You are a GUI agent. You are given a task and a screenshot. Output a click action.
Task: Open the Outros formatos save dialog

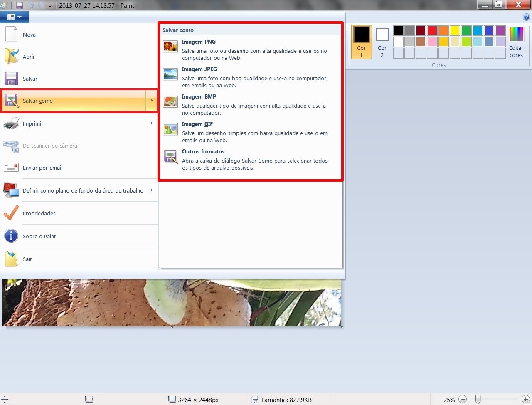(x=203, y=152)
